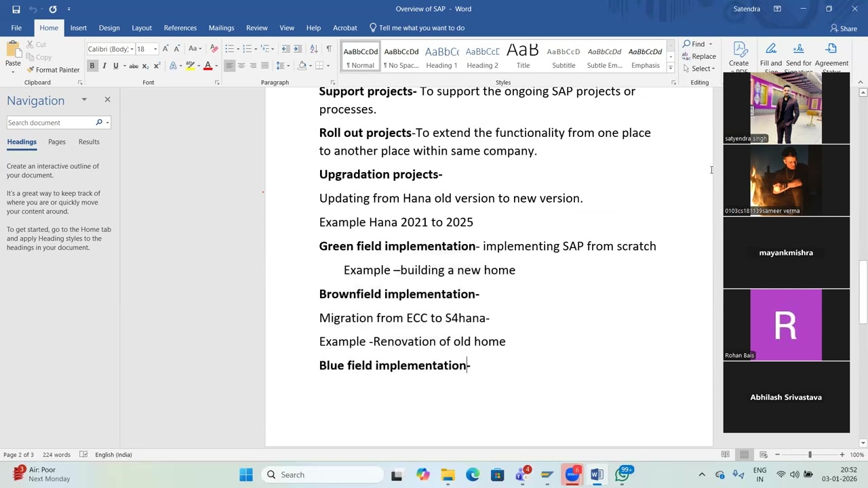The height and width of the screenshot is (488, 868).
Task: Open the Change Case dropdown
Action: pos(195,49)
